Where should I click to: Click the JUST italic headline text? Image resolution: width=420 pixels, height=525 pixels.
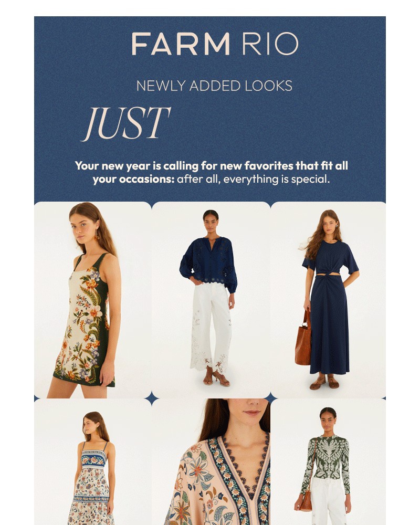tap(127, 123)
